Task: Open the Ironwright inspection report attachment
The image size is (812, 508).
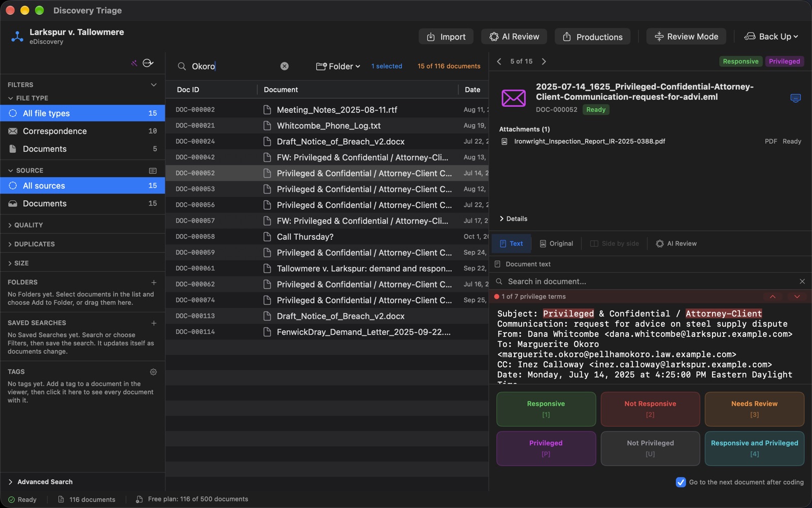Action: click(x=589, y=141)
